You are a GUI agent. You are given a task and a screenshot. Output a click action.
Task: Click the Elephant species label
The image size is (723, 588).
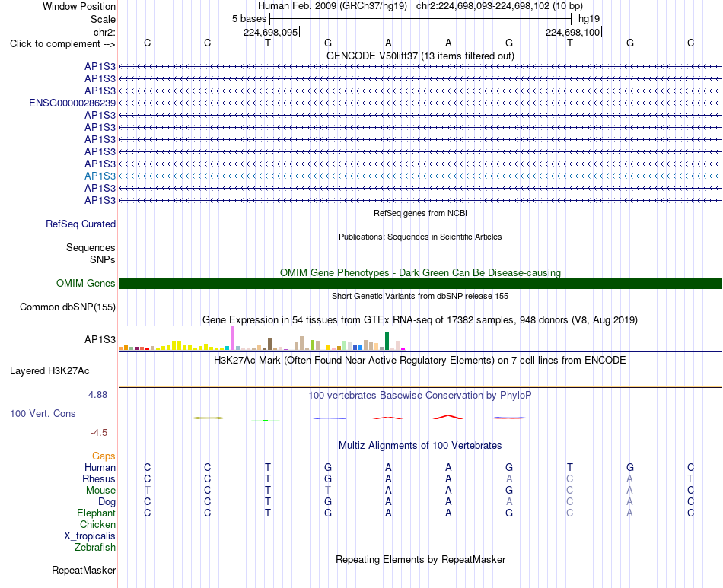[97, 513]
